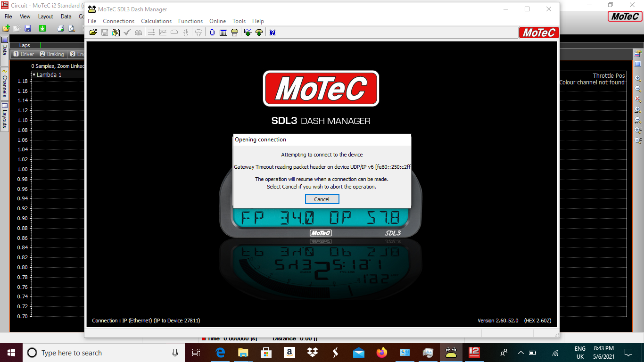Click the greyed open book icon in toolbar
The width and height of the screenshot is (644, 362).
tap(138, 33)
